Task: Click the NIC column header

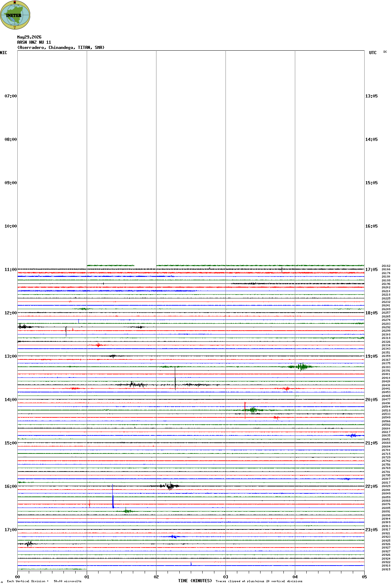Action: click(3, 53)
